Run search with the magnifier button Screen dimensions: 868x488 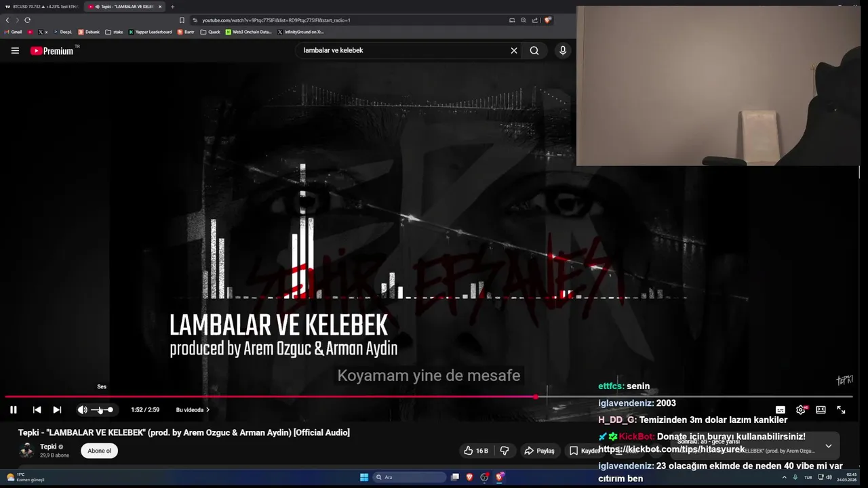pos(534,50)
